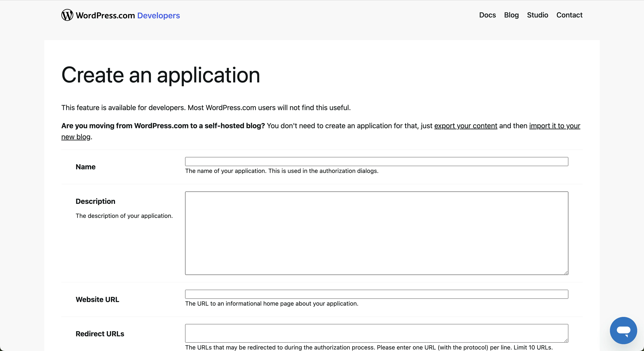Click the 'This feature is available for developers' sentence

tap(206, 108)
